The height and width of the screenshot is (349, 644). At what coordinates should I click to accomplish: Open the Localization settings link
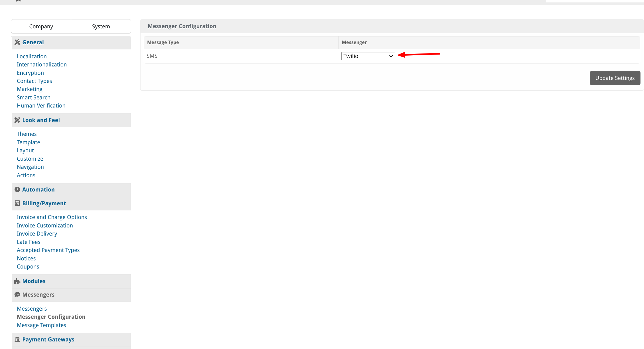point(32,56)
